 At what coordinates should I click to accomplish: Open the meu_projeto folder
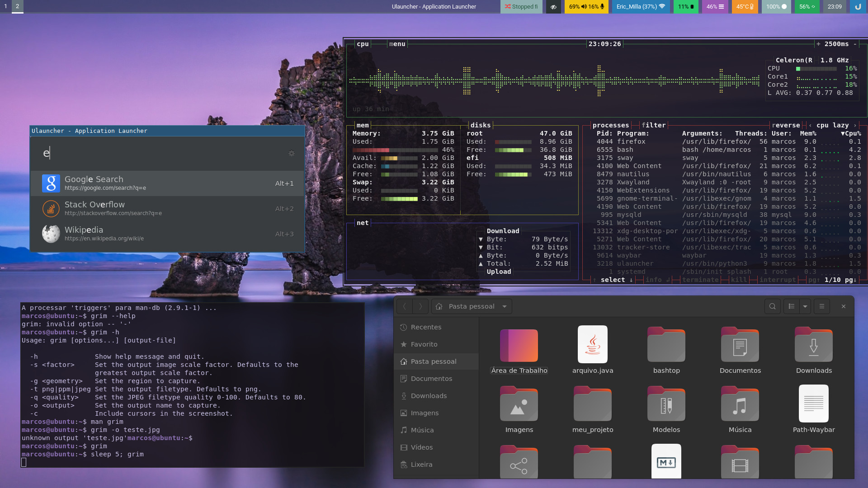(592, 404)
